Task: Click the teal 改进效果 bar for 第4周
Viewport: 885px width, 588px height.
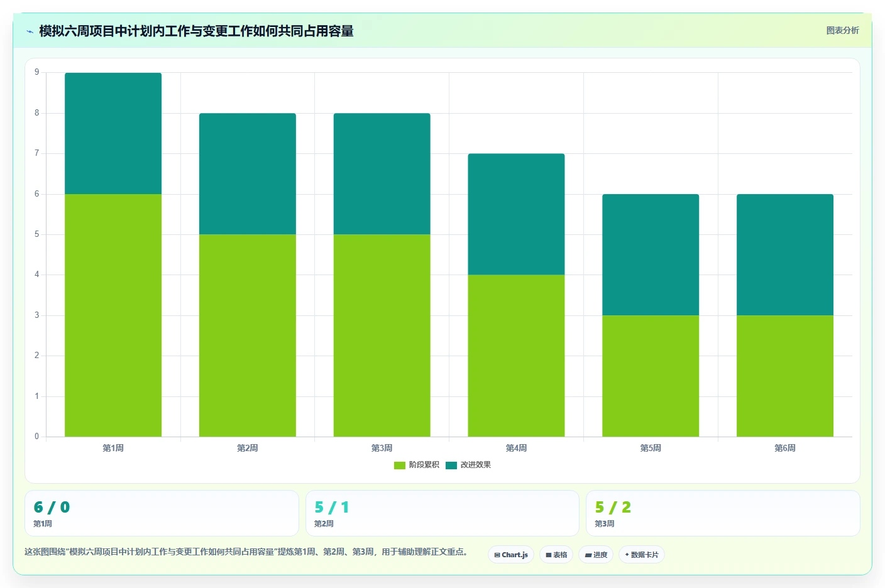Action: pos(516,214)
